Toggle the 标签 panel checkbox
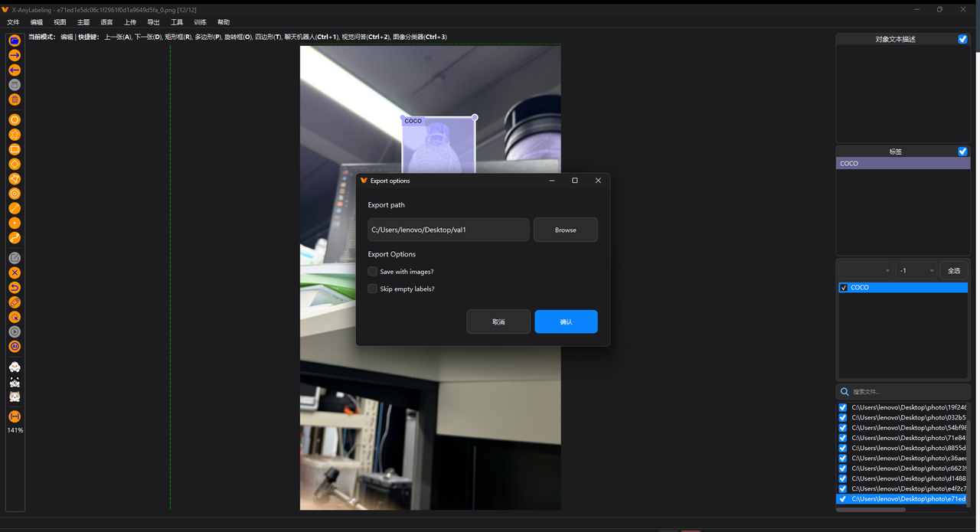 (962, 152)
